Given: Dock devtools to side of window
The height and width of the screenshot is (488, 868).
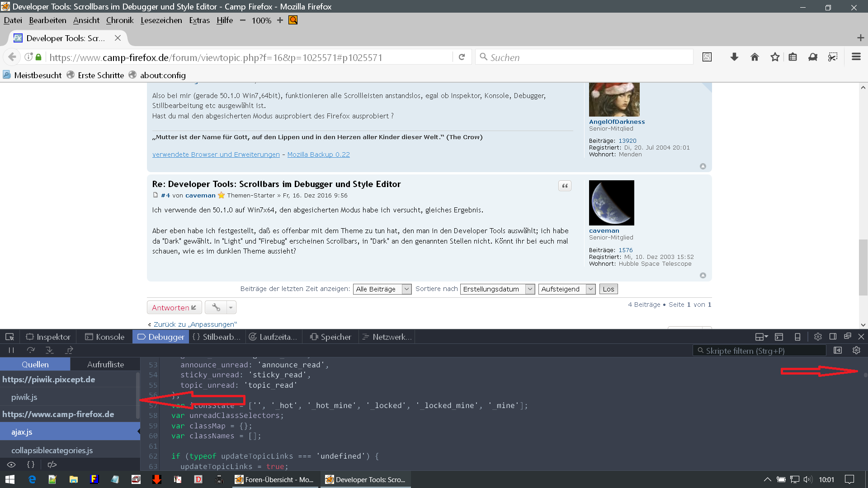Looking at the screenshot, I should tap(833, 337).
